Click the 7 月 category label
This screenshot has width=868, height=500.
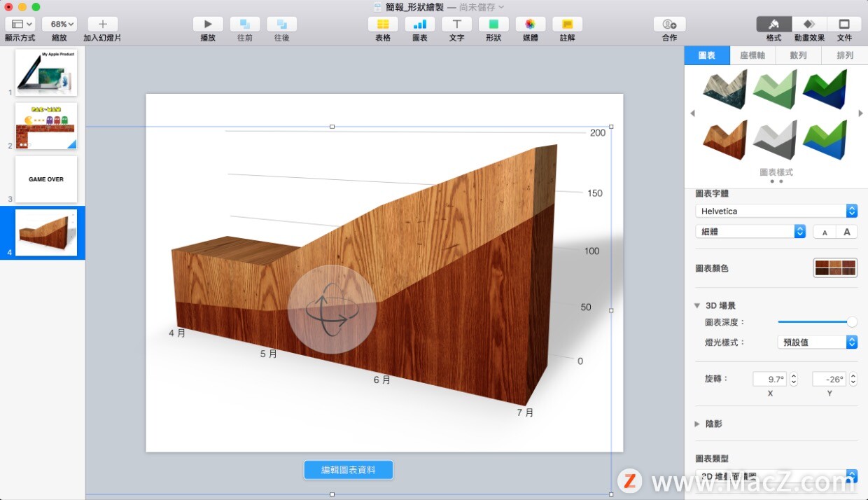point(526,412)
